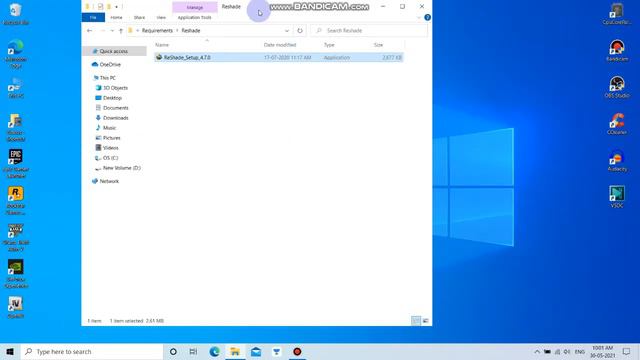The width and height of the screenshot is (640, 360).
Task: Open the Bandicam desktop shortcut
Action: tap(617, 50)
